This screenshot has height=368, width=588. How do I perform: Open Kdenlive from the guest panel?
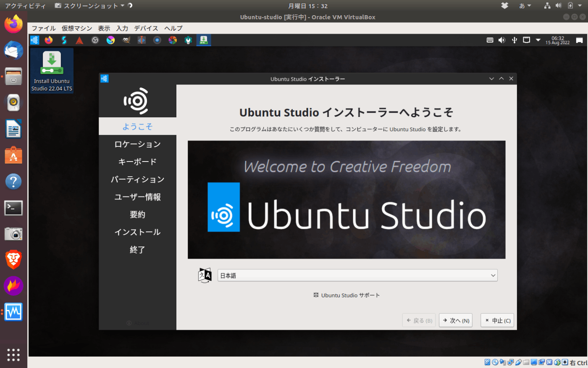[x=142, y=40]
